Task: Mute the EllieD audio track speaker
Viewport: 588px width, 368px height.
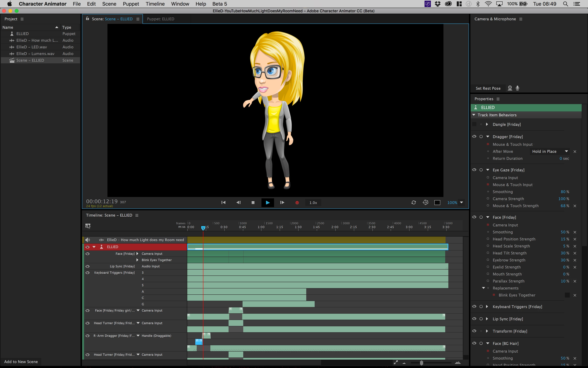Action: [x=88, y=240]
